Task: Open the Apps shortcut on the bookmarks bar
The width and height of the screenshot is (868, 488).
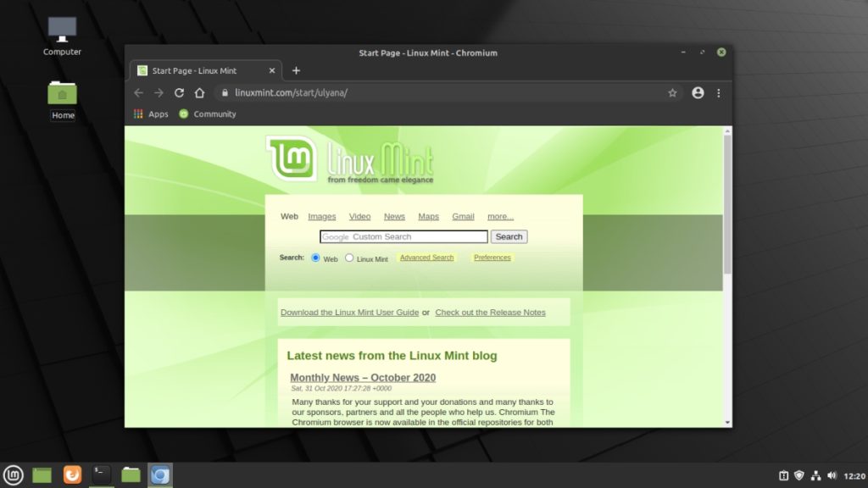Action: click(x=149, y=114)
